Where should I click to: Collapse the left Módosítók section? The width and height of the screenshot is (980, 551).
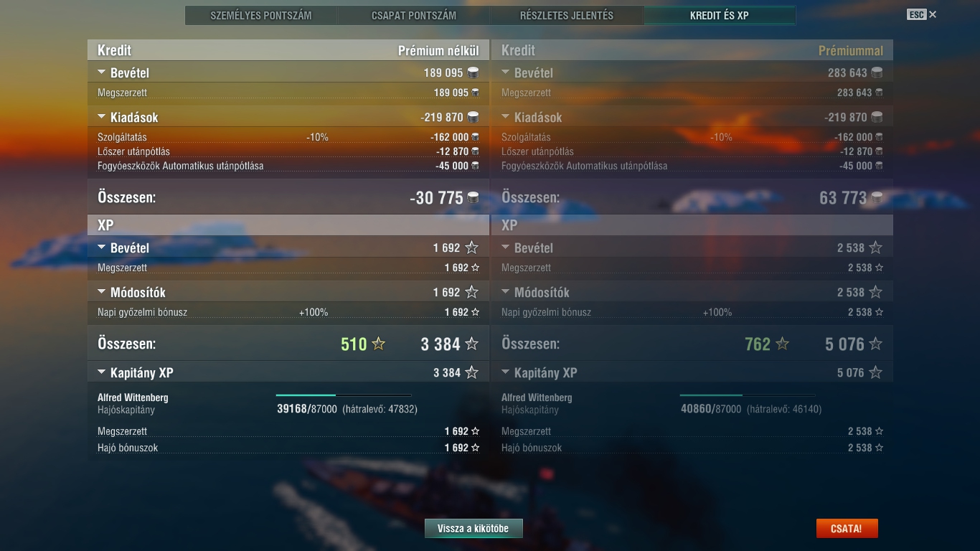(x=101, y=292)
